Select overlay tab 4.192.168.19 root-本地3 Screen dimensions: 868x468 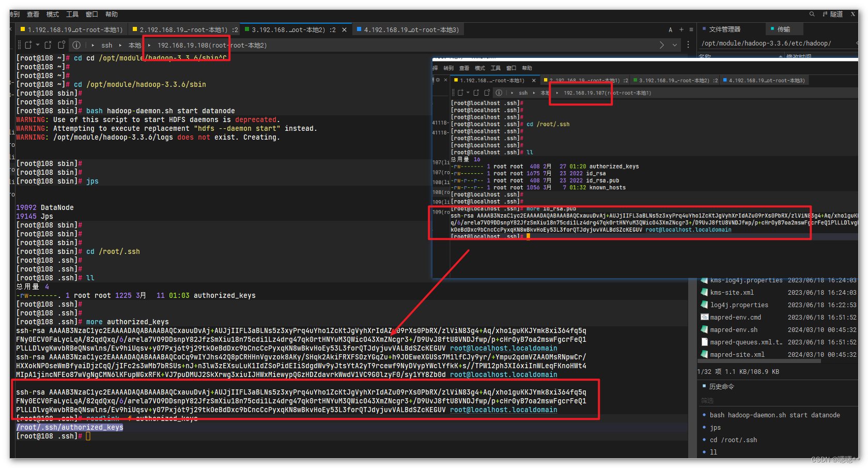pyautogui.click(x=765, y=81)
